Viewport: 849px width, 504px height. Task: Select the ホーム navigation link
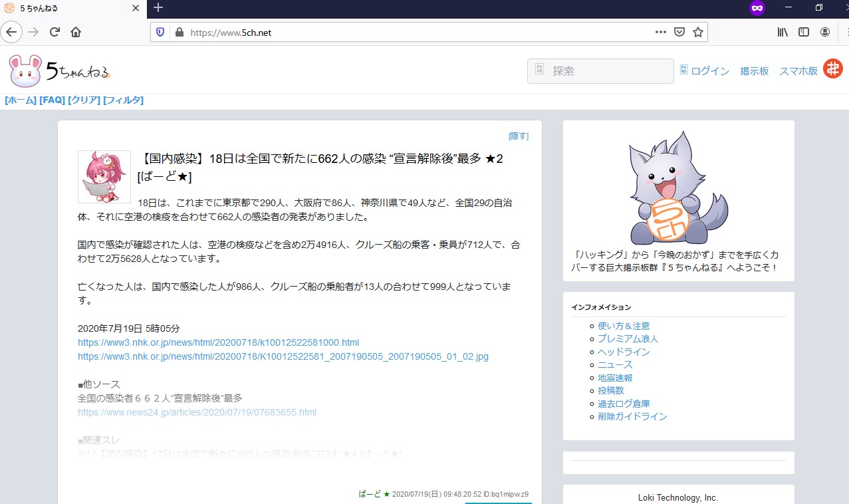pyautogui.click(x=21, y=100)
